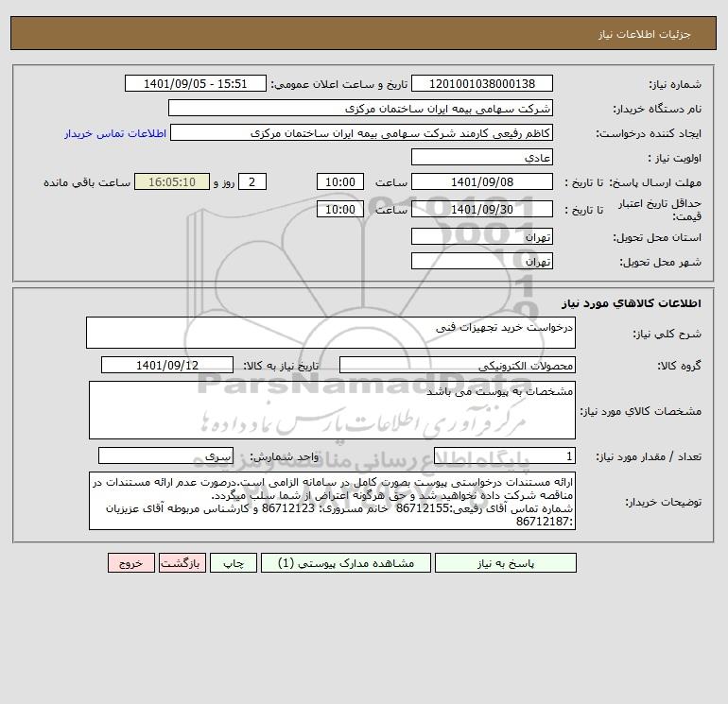
Task: Click the goods specifications text area
Action: point(332,410)
